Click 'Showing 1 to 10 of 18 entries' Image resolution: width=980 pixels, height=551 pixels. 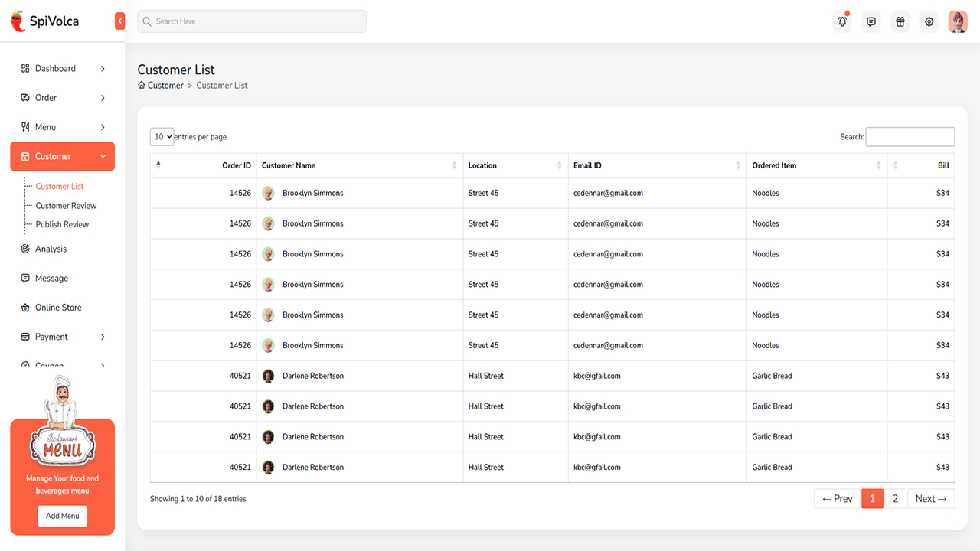(x=198, y=499)
